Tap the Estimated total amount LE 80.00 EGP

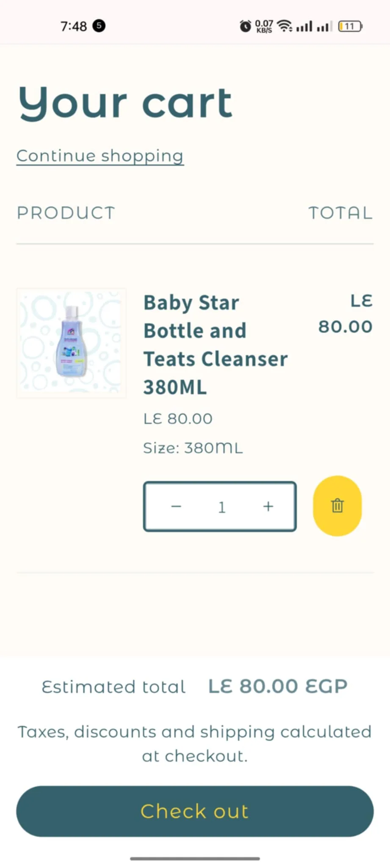click(x=278, y=686)
